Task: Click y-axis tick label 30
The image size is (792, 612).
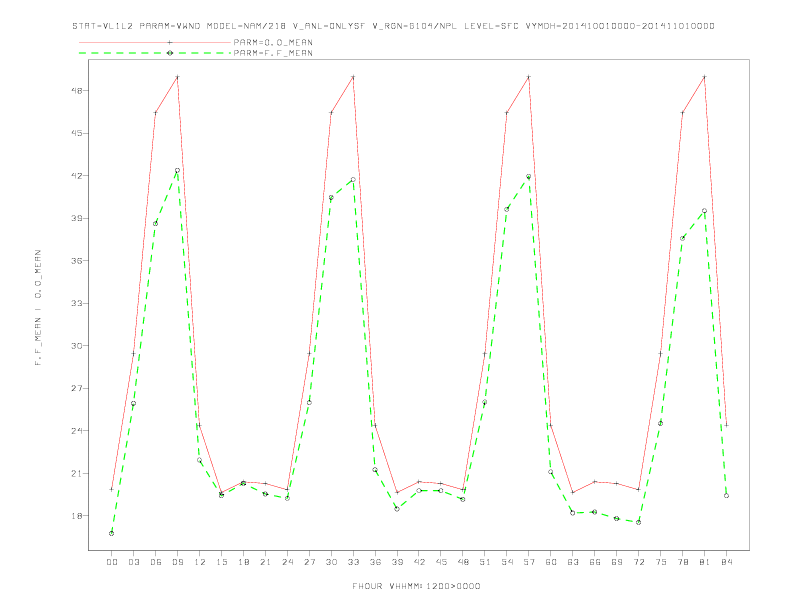Action: 79,346
